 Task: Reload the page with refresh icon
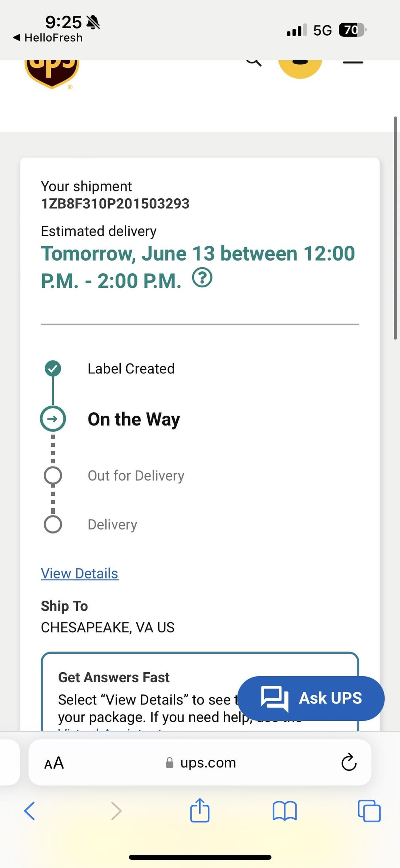349,763
